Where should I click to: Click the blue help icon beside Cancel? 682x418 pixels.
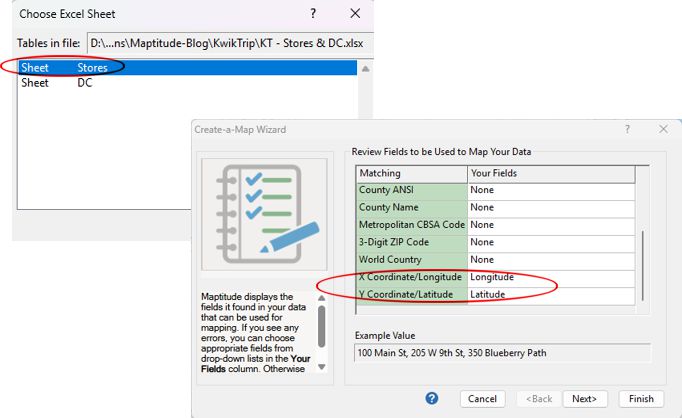click(432, 398)
